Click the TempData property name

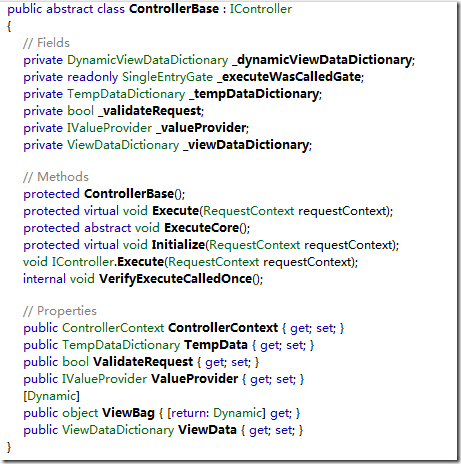coord(216,345)
